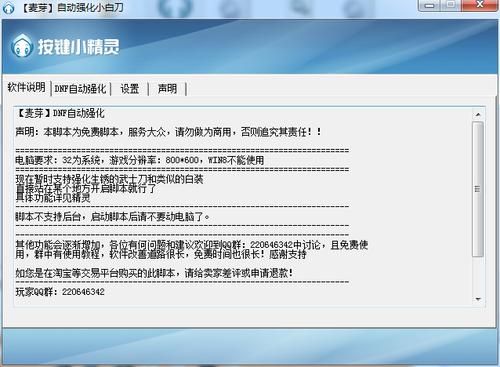
Task: Click the line 其他功能会逐渐增加
Action: pyautogui.click(x=192, y=245)
